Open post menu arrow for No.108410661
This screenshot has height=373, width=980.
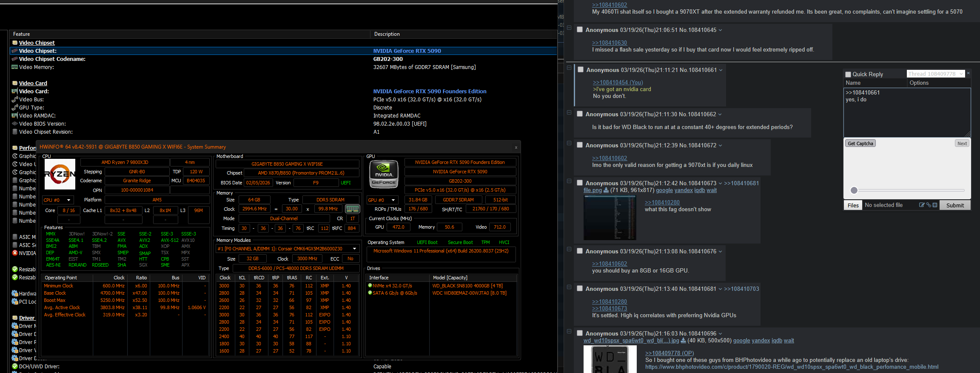(x=721, y=70)
